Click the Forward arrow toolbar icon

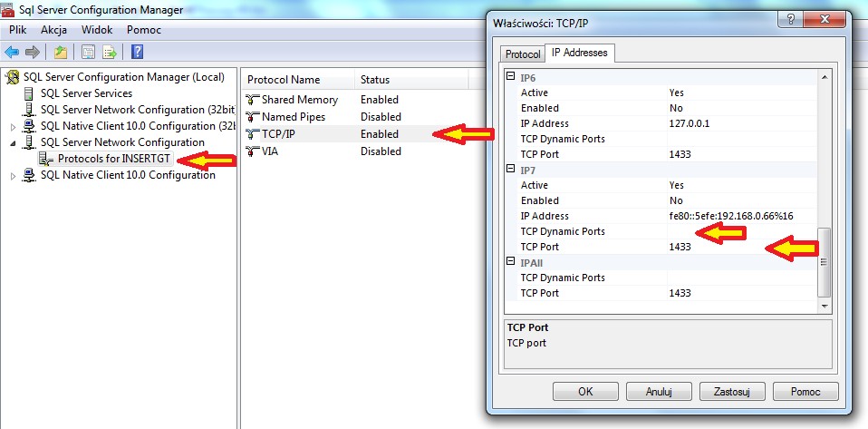coord(33,53)
